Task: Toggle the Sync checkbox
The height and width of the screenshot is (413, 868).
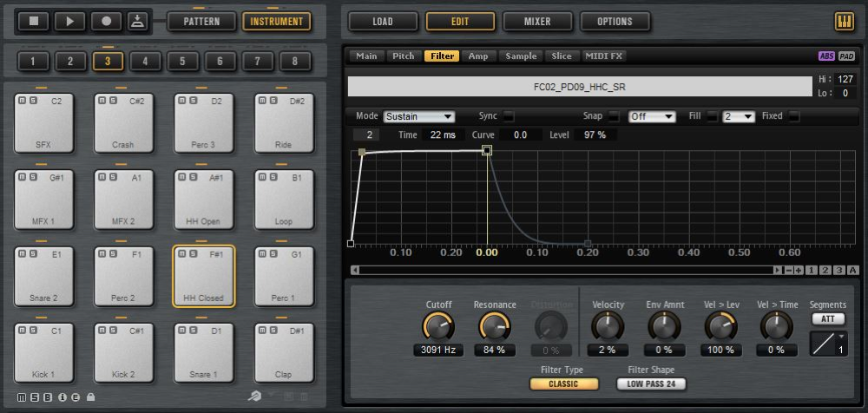Action: (509, 116)
